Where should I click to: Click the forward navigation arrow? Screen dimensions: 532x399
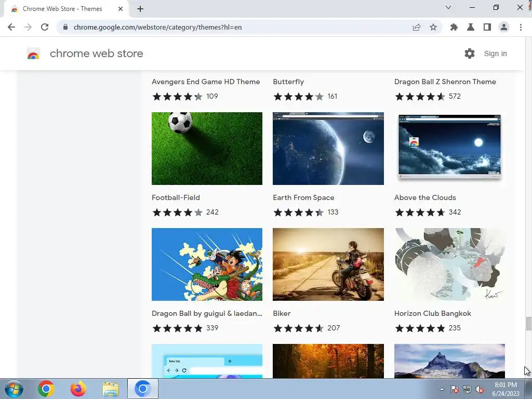tap(28, 27)
